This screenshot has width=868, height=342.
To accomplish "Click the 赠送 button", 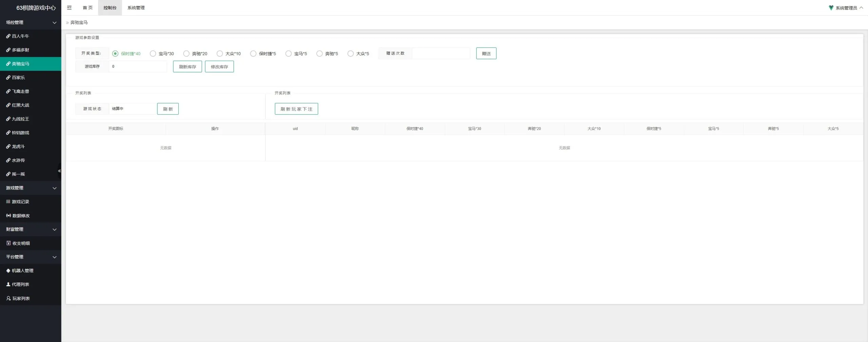I will (486, 54).
